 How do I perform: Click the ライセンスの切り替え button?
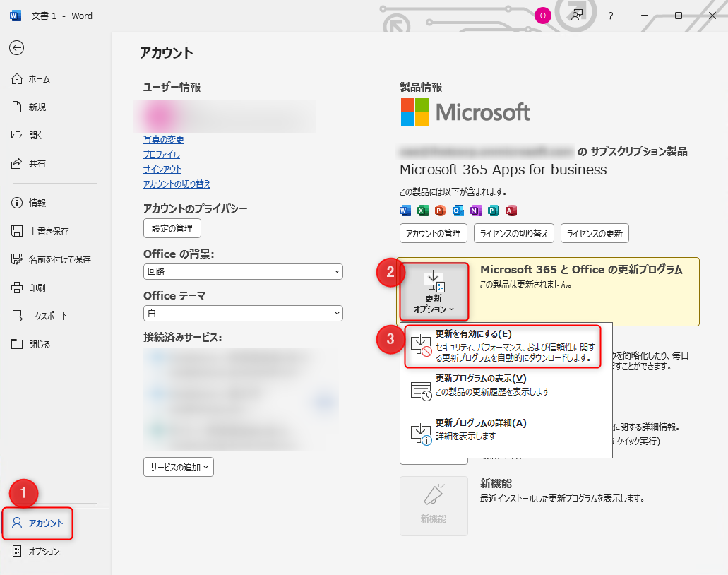pos(513,233)
